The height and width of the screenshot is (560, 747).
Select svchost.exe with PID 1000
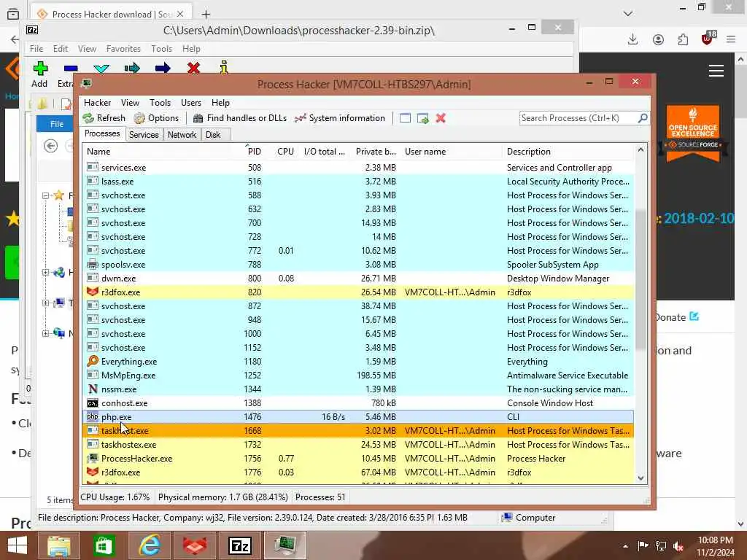358,334
